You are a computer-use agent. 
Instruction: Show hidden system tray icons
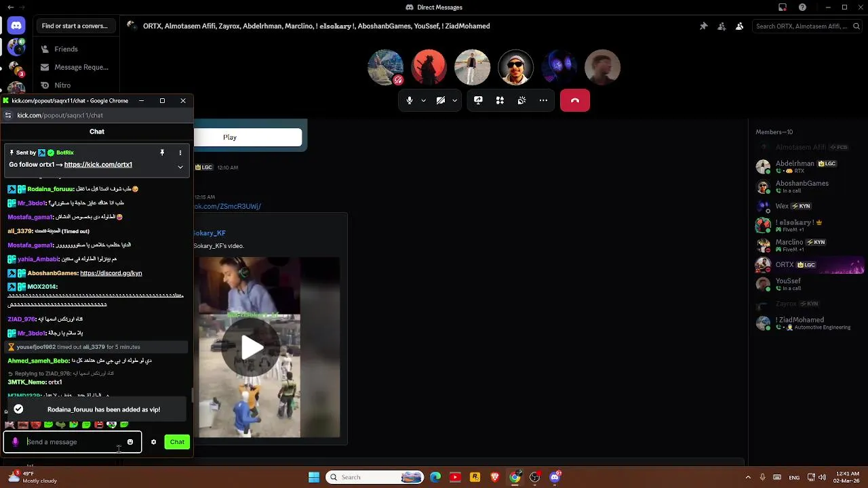[x=748, y=477]
